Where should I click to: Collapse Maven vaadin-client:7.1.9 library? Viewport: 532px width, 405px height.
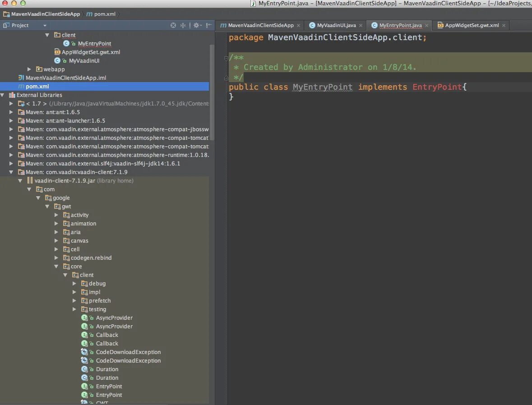point(11,172)
